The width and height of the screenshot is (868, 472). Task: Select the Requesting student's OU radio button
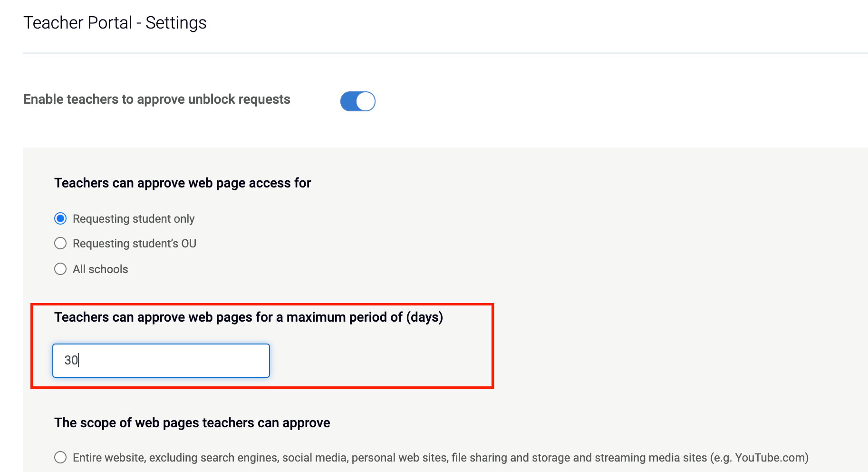60,243
